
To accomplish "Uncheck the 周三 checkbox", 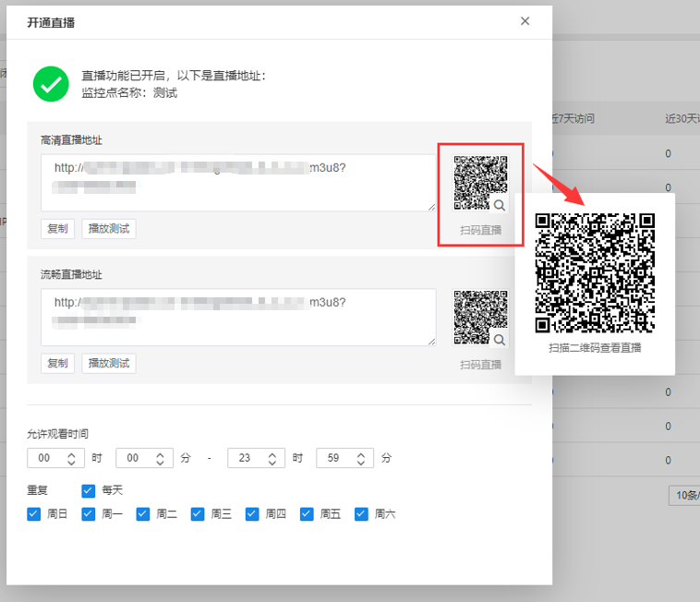I will [198, 514].
